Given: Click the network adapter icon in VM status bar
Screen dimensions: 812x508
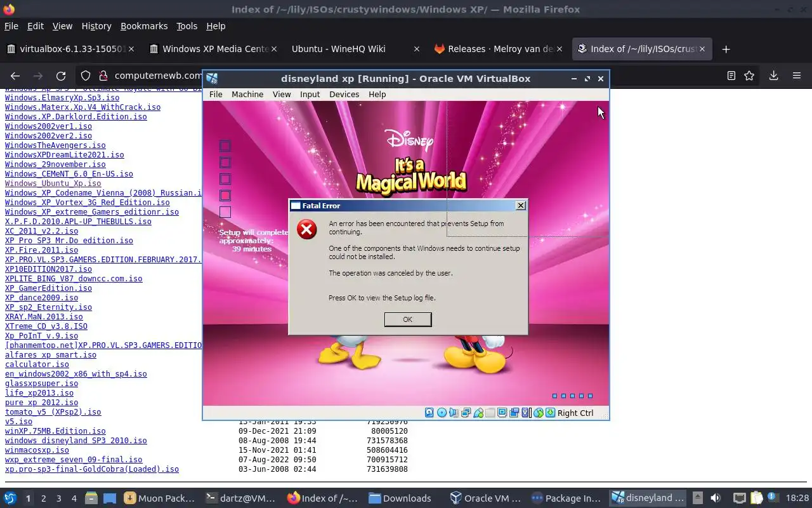Looking at the screenshot, I should [466, 413].
